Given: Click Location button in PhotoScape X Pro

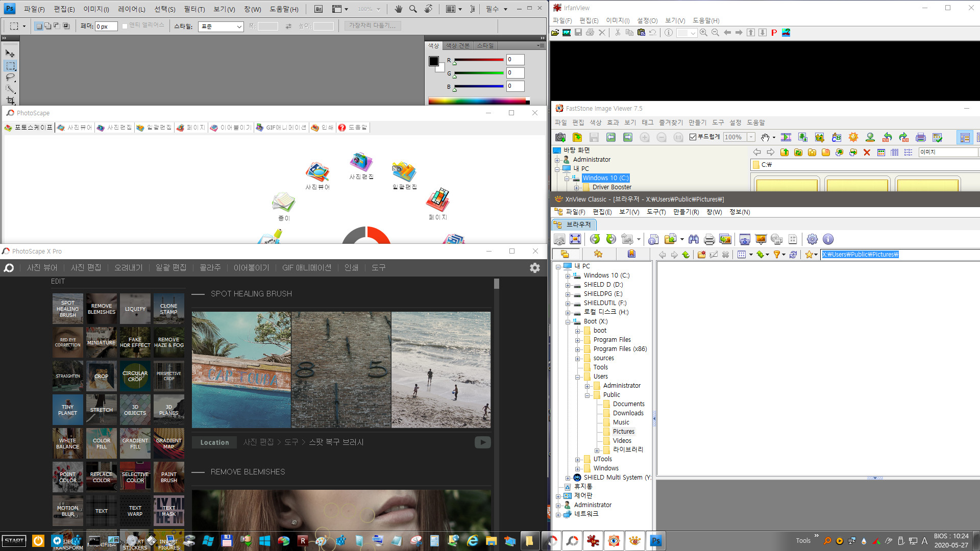Looking at the screenshot, I should click(214, 442).
